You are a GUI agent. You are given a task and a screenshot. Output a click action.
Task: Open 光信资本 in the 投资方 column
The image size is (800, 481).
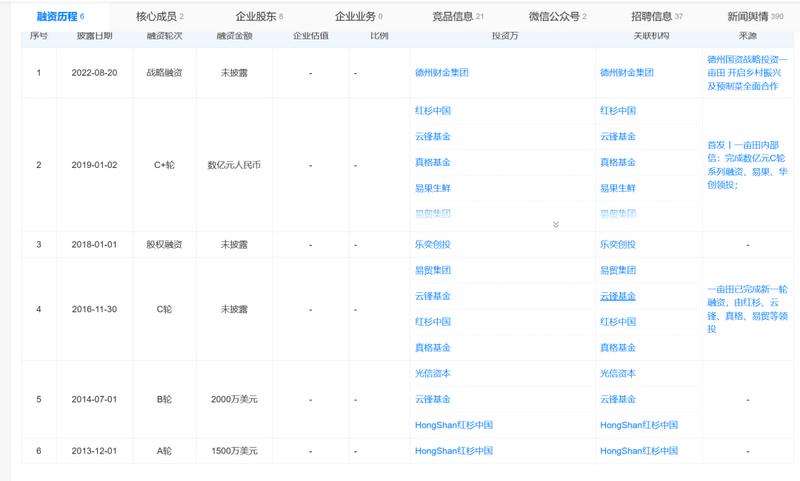point(433,373)
